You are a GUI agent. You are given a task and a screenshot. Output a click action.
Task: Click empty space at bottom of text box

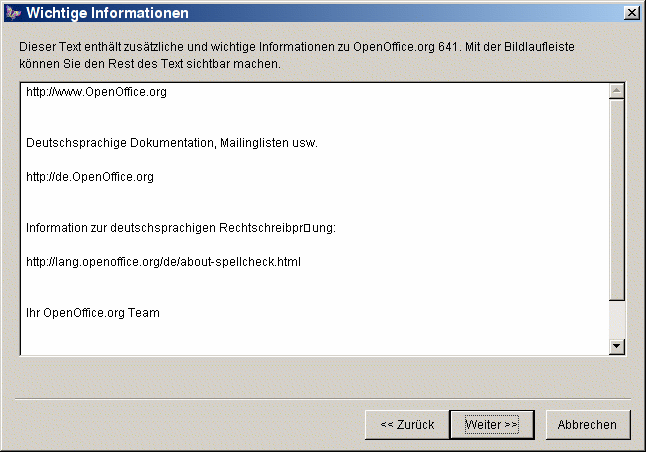300,340
